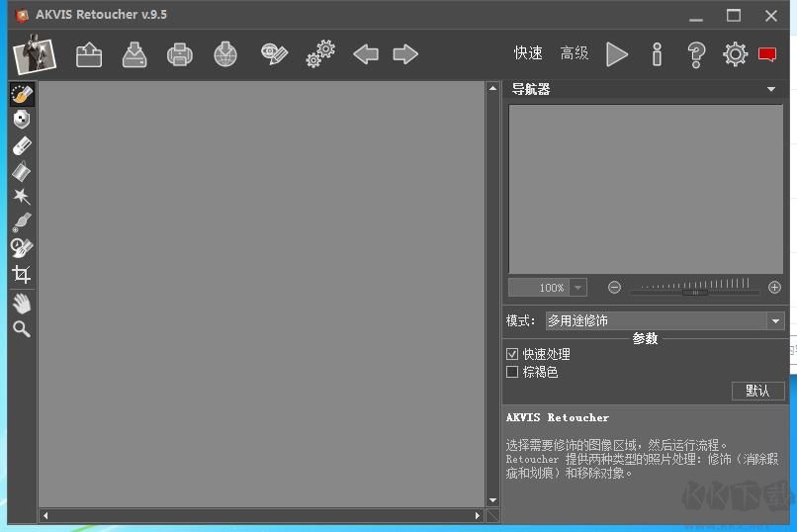
Task: Open the 模式 多用途修饰 dropdown
Action: (664, 320)
